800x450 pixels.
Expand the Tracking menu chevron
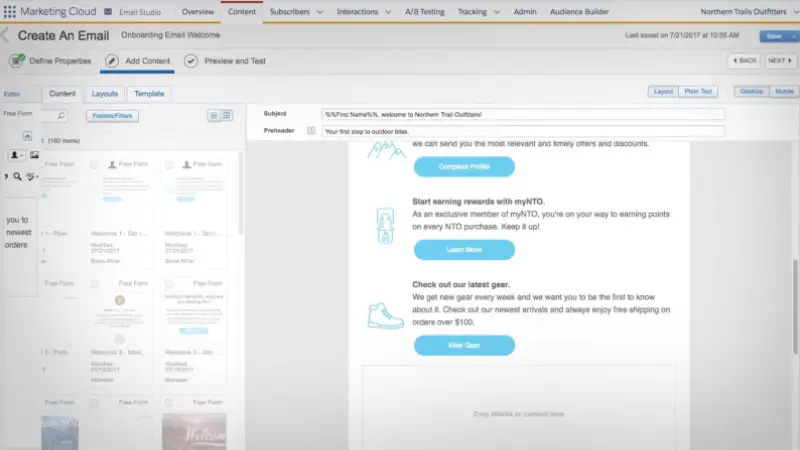[x=496, y=12]
